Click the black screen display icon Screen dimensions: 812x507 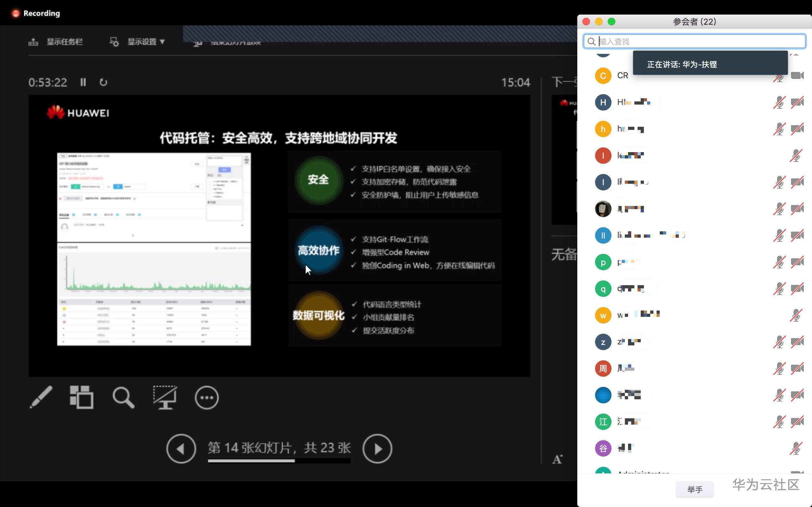[x=165, y=397]
